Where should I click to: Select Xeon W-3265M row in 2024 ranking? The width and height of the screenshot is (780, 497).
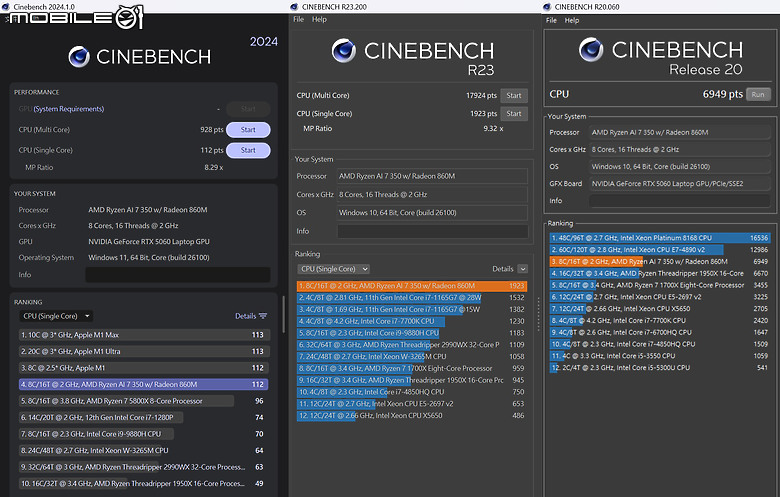144,450
